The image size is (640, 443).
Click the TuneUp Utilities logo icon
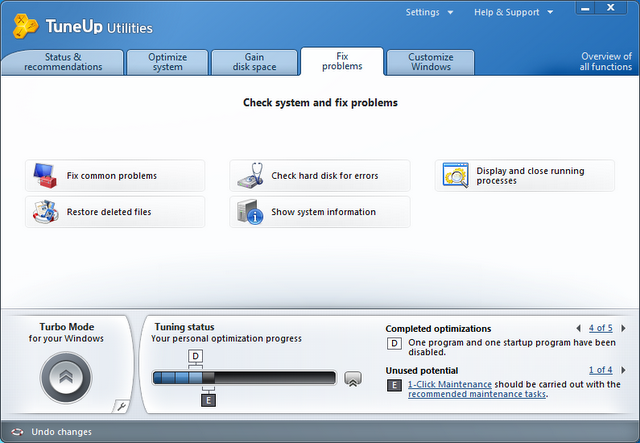(x=25, y=26)
